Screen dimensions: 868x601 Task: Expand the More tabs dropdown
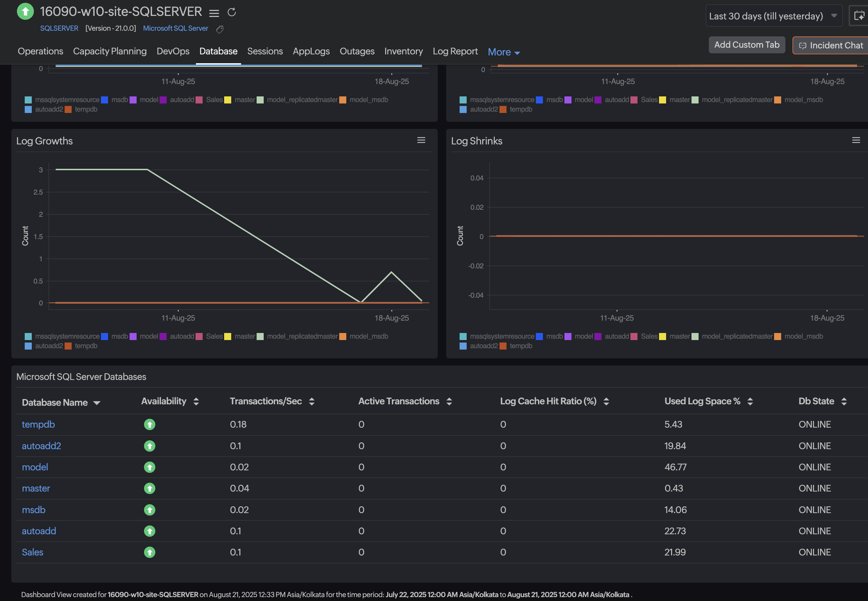[x=504, y=52]
